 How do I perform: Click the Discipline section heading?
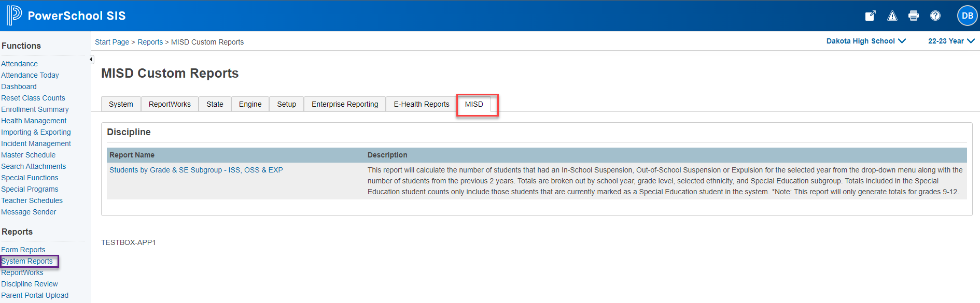coord(129,132)
